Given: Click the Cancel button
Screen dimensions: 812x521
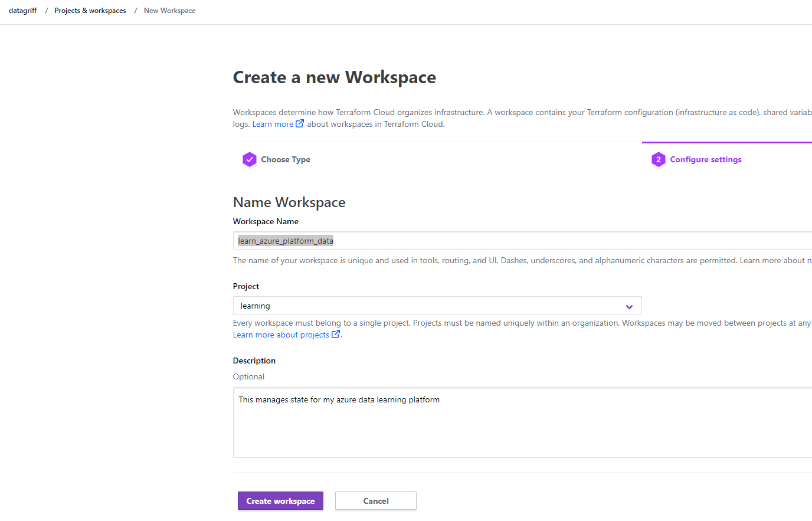Looking at the screenshot, I should click(376, 501).
